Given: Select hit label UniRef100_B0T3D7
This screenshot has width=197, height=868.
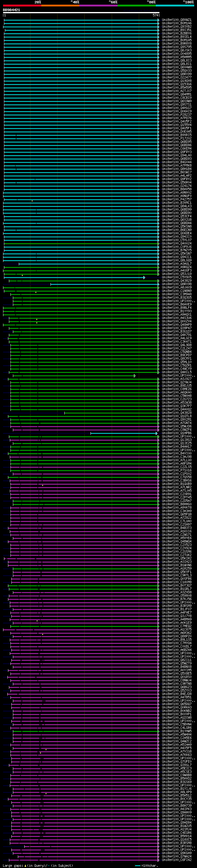Looking at the screenshot, I should 177,585.
